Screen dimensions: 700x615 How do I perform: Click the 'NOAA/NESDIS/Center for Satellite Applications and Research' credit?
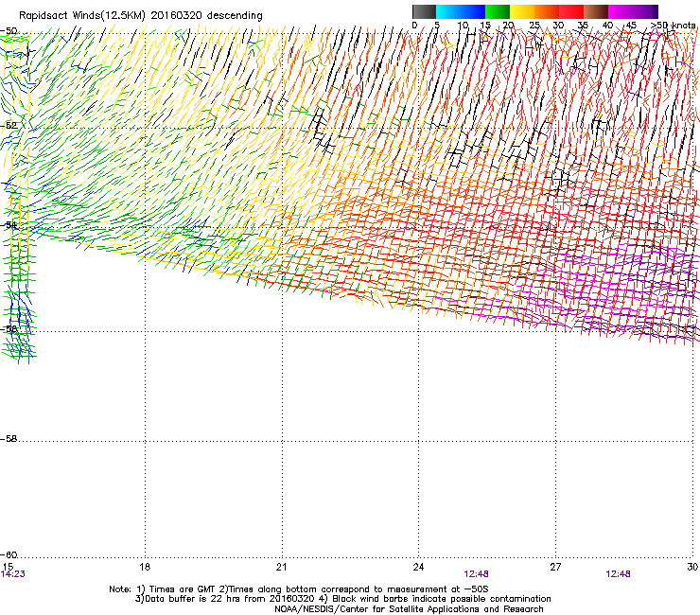409,609
